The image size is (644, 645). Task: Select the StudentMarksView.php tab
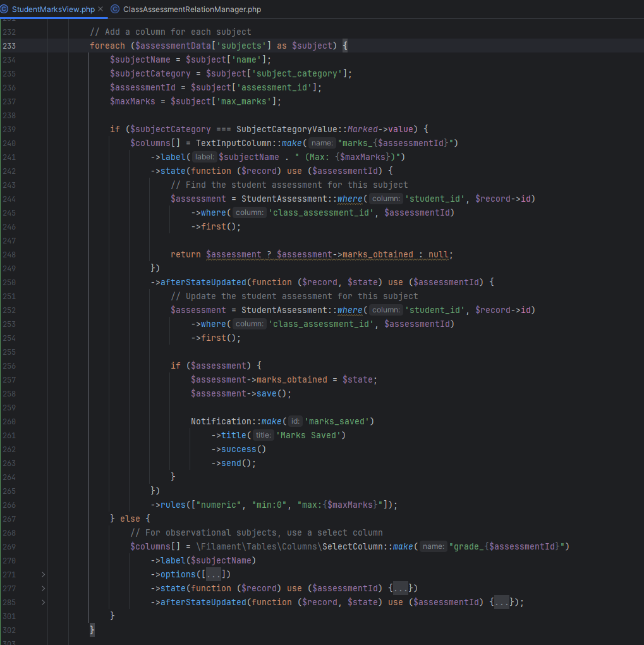pyautogui.click(x=52, y=9)
